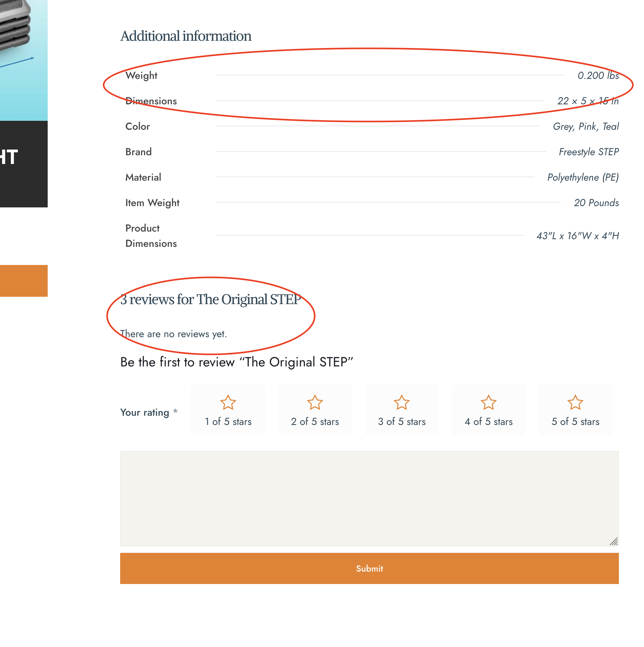
Task: Click the Additional information heading
Action: coord(186,36)
